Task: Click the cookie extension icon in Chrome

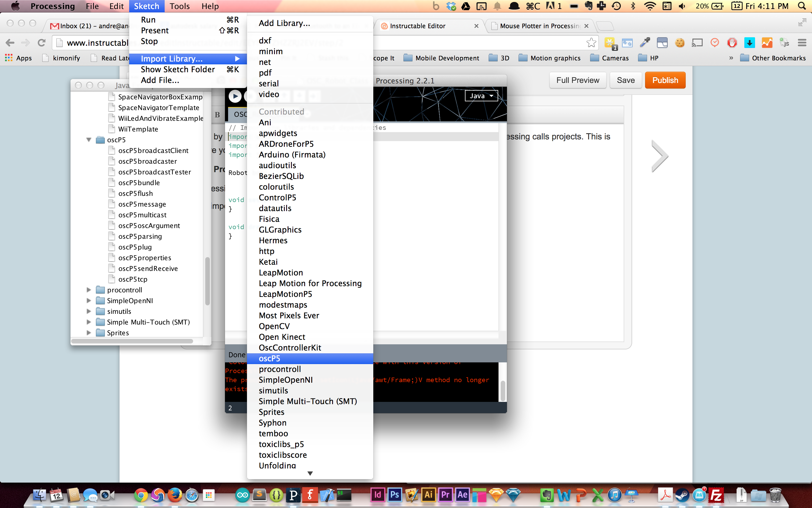Action: click(680, 43)
